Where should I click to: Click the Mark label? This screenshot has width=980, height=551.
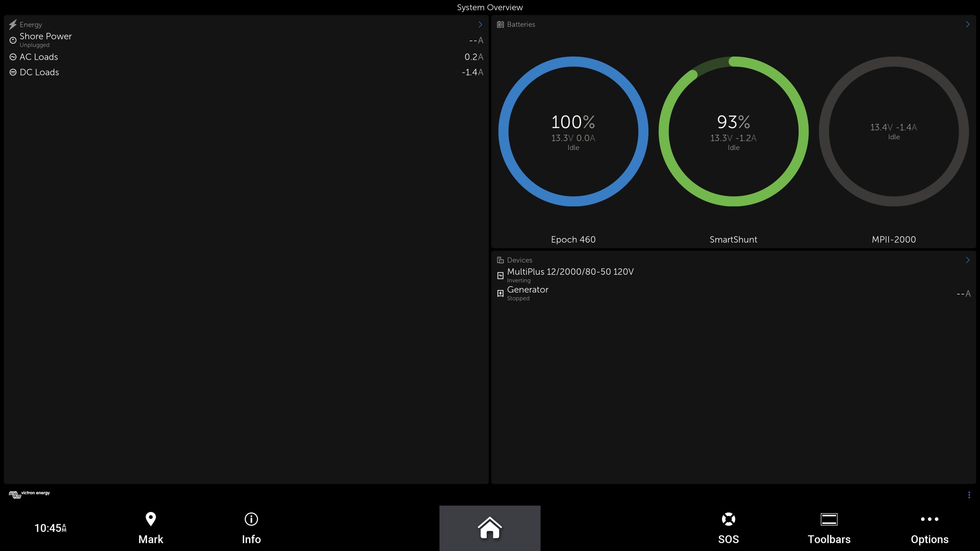coord(151,539)
